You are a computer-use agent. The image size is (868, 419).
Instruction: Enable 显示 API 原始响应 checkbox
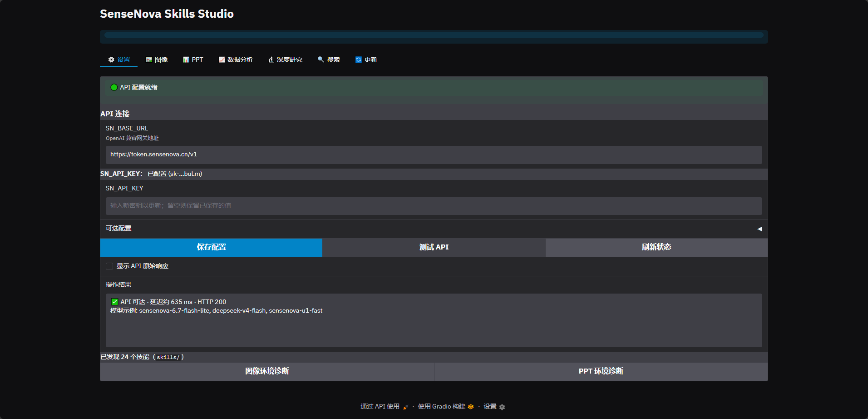pos(109,266)
